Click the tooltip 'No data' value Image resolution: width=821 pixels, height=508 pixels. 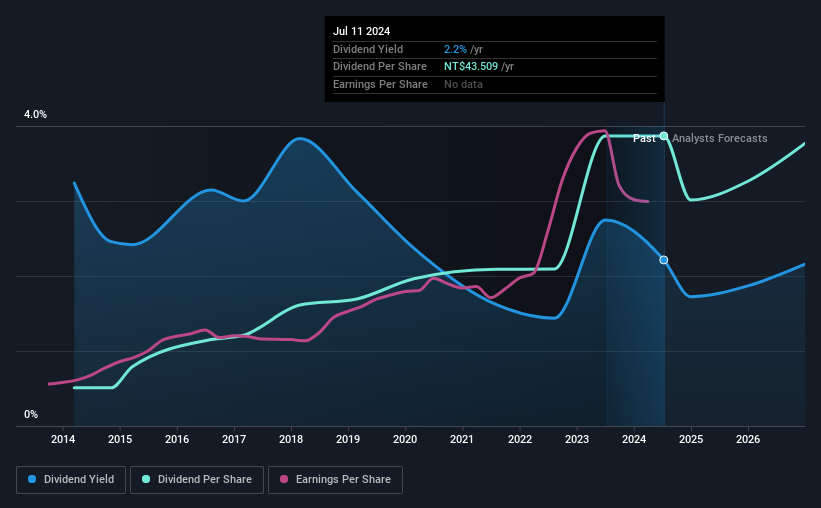tap(463, 84)
